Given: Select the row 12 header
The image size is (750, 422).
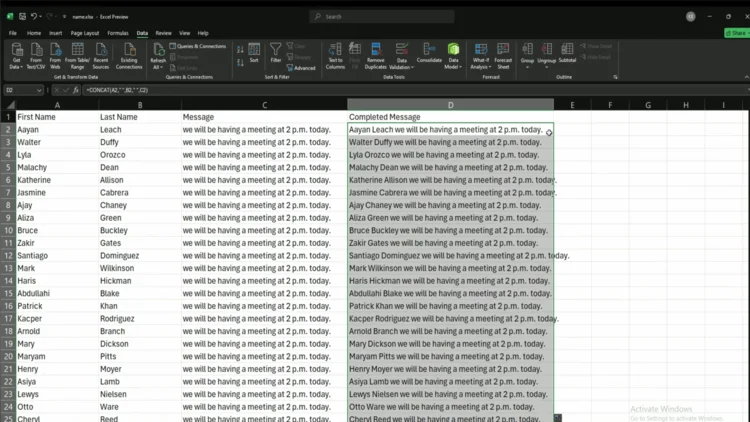Looking at the screenshot, I should point(8,255).
